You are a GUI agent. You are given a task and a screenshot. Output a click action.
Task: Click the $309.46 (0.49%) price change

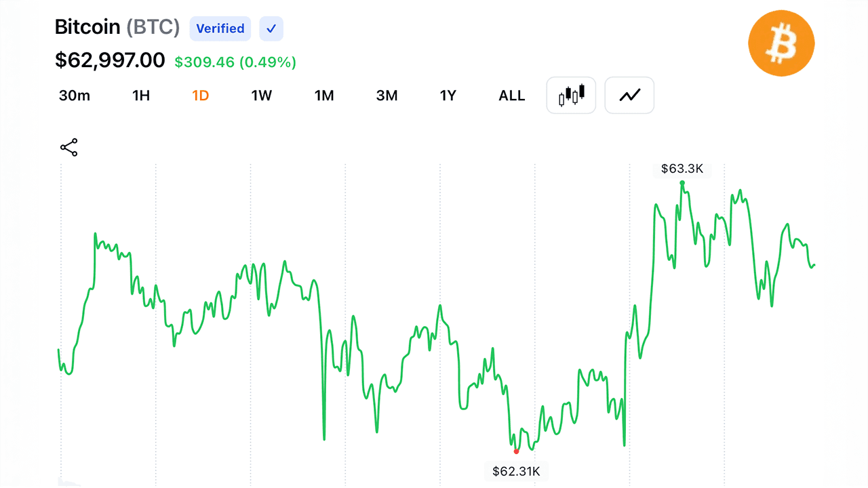tap(235, 62)
